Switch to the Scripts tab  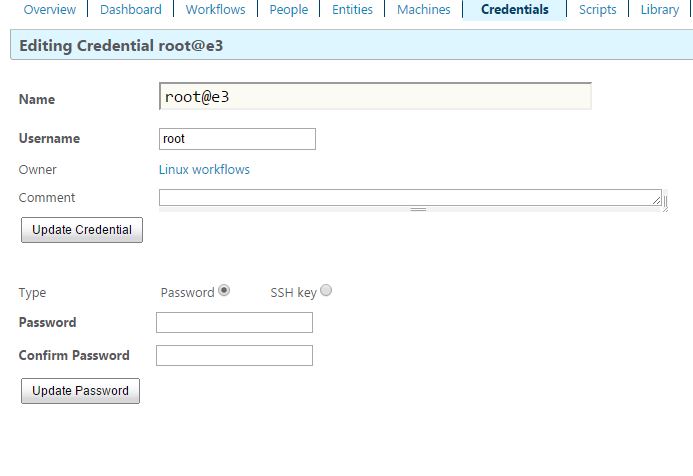coord(598,9)
